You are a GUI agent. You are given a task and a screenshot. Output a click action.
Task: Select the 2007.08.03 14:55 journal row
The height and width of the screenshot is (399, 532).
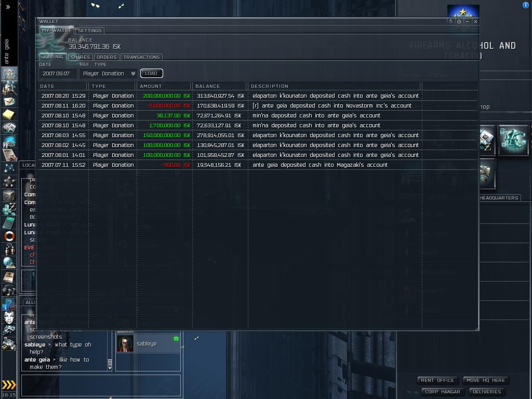(x=258, y=135)
